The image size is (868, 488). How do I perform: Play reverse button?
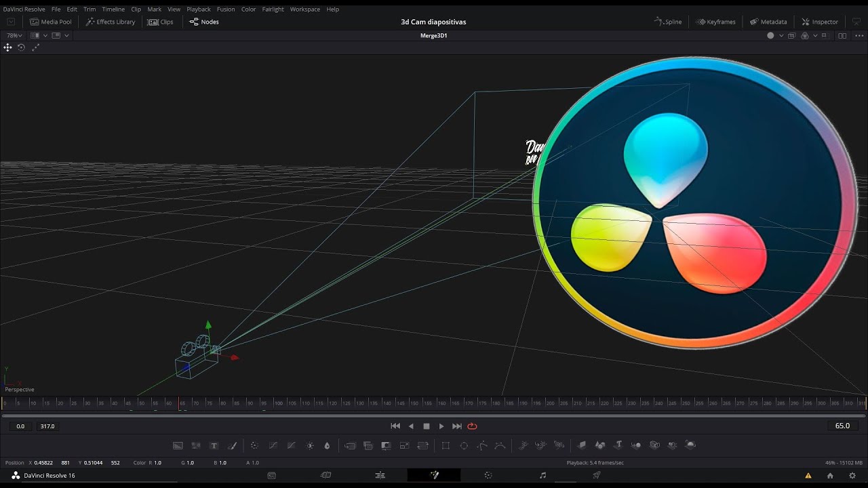(411, 426)
